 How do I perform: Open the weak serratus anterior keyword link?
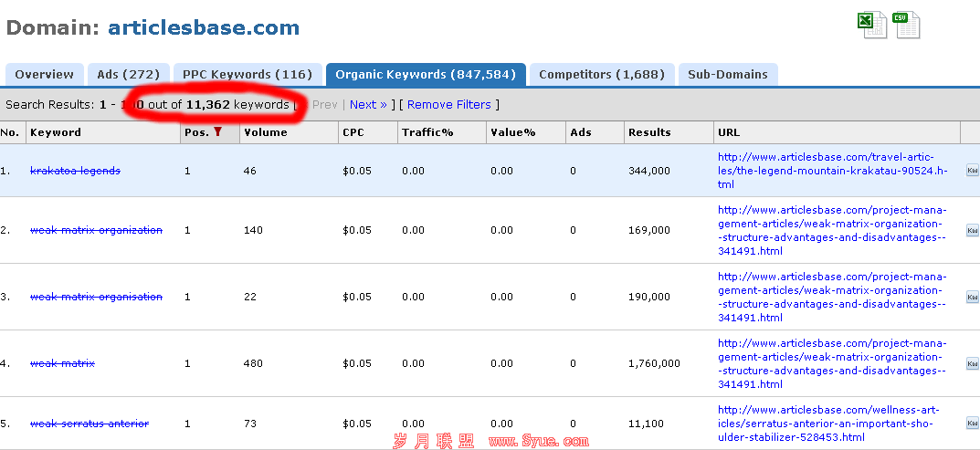click(x=89, y=424)
